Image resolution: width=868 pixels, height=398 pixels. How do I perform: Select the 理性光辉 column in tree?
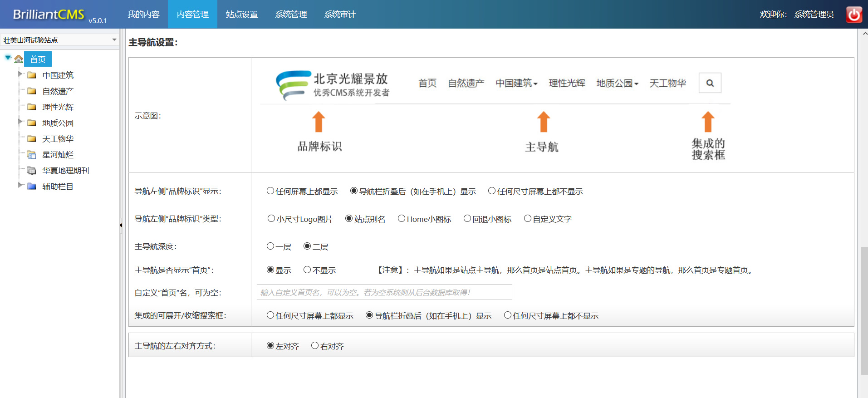[x=58, y=107]
